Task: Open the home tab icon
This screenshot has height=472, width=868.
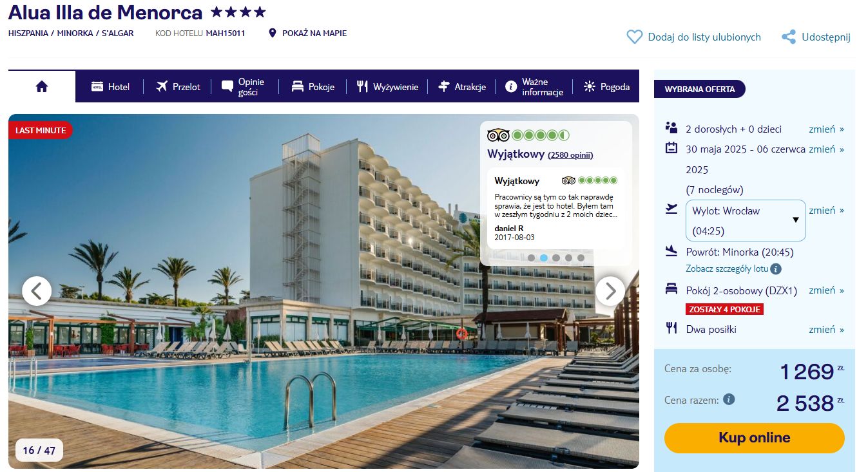Action: pyautogui.click(x=42, y=86)
